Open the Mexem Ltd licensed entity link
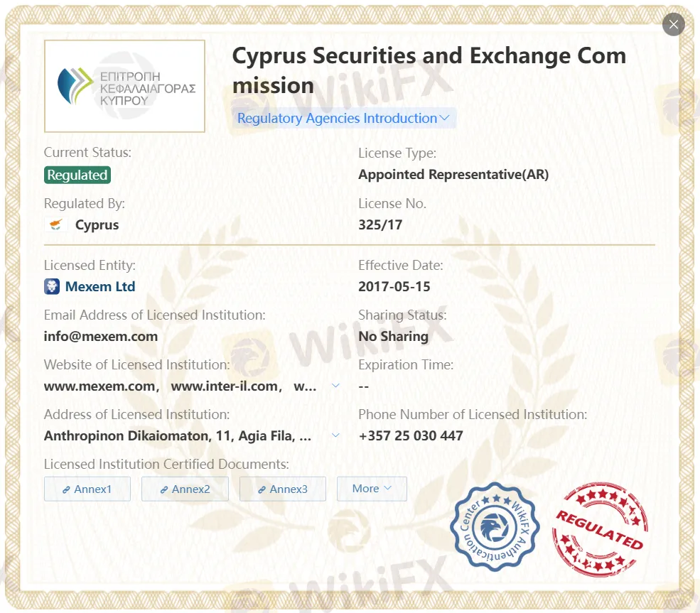This screenshot has width=700, height=613. (x=100, y=286)
